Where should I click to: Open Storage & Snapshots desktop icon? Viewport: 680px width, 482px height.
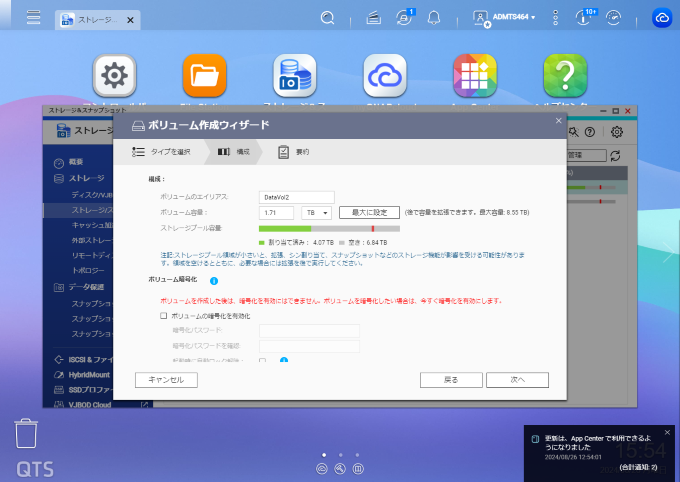(x=295, y=76)
